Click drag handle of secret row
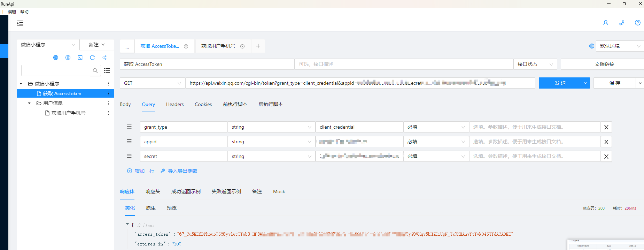Viewport: 644px width, 250px height. [129, 156]
